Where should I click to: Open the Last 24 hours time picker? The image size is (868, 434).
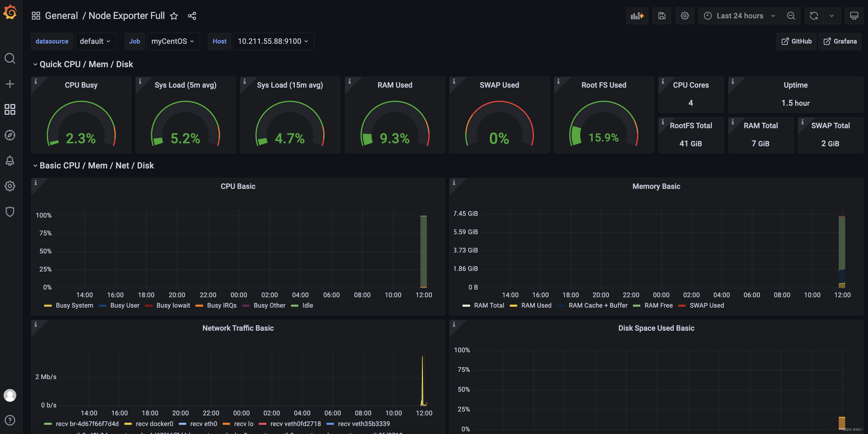[740, 16]
